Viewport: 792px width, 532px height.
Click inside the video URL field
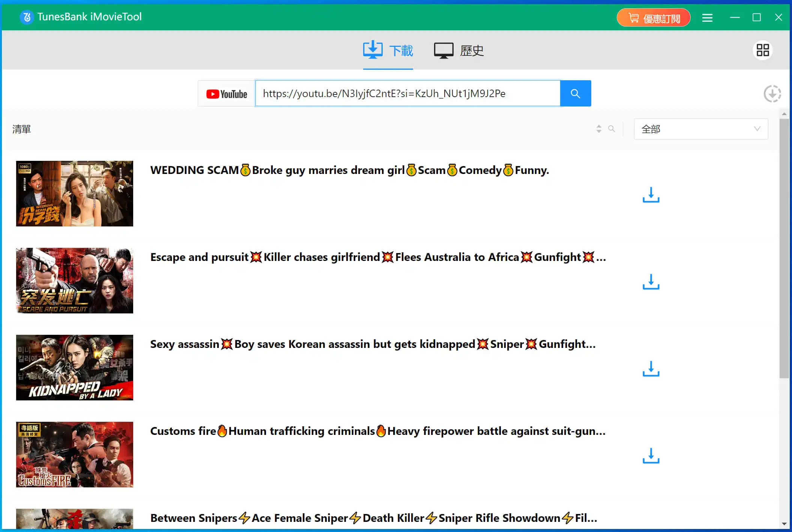click(407, 93)
